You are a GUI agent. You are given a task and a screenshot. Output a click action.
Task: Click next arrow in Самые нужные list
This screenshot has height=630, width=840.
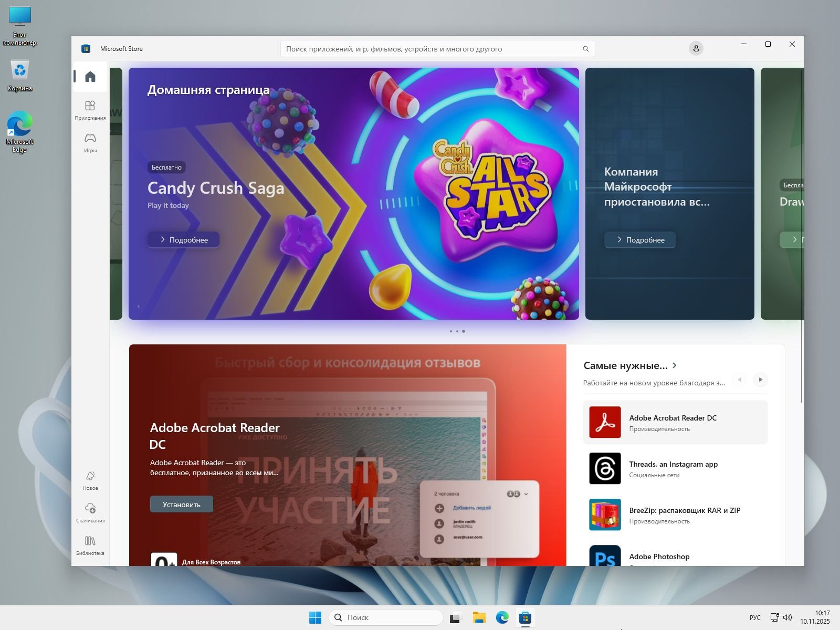coord(760,380)
